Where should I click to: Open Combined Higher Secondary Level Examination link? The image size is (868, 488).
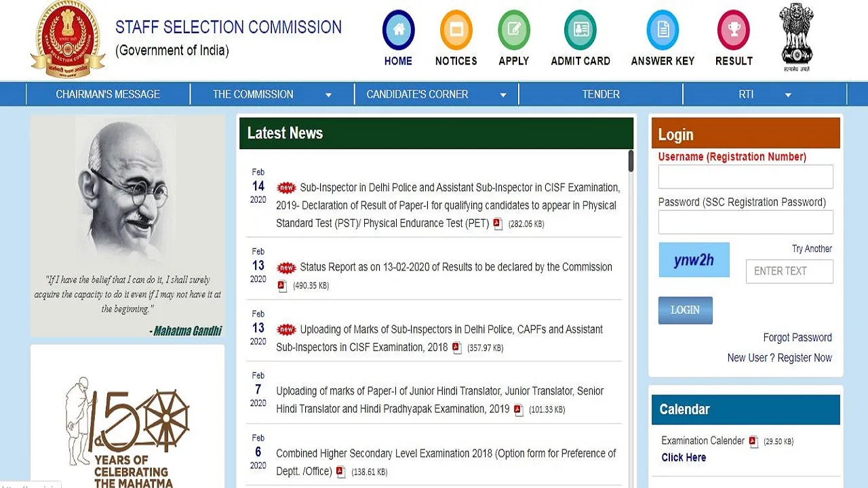click(x=446, y=462)
